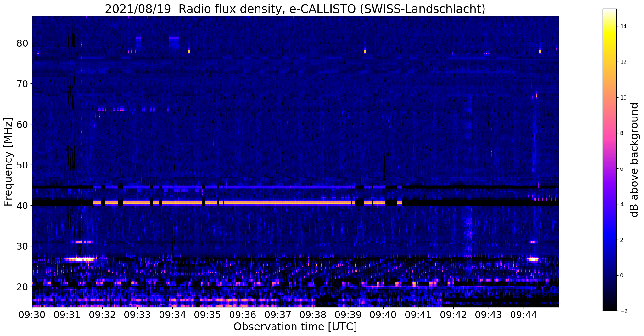Click the 09:39 time tick label
The width and height of the screenshot is (644, 336).
(x=348, y=314)
